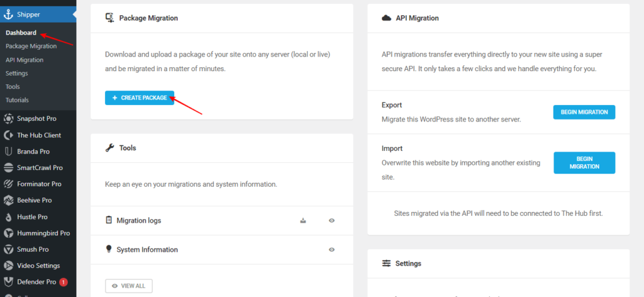Open the Migration logs row
This screenshot has width=644, height=297.
point(222,221)
